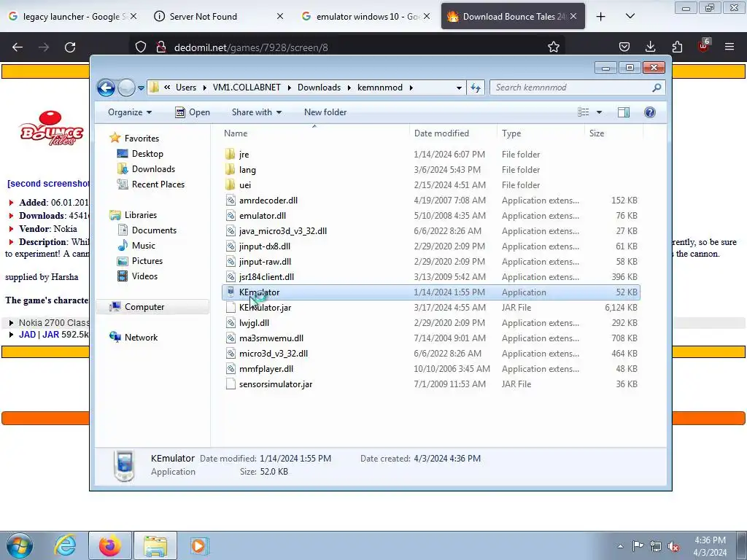Open Windows Start menu
747x560 pixels.
click(x=19, y=545)
